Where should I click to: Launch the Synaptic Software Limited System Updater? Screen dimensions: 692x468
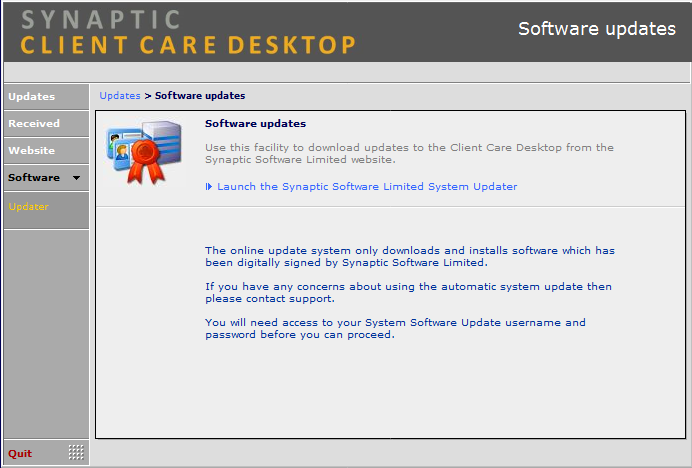pyautogui.click(x=367, y=187)
